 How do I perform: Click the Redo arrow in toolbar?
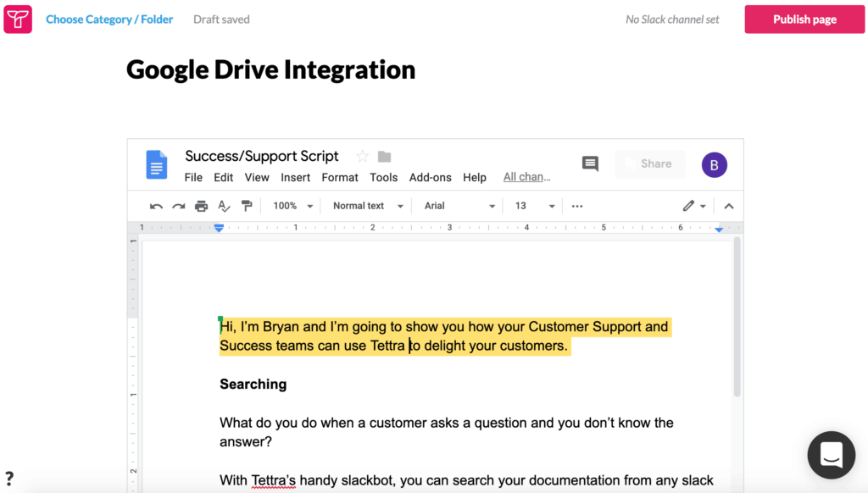(x=178, y=207)
